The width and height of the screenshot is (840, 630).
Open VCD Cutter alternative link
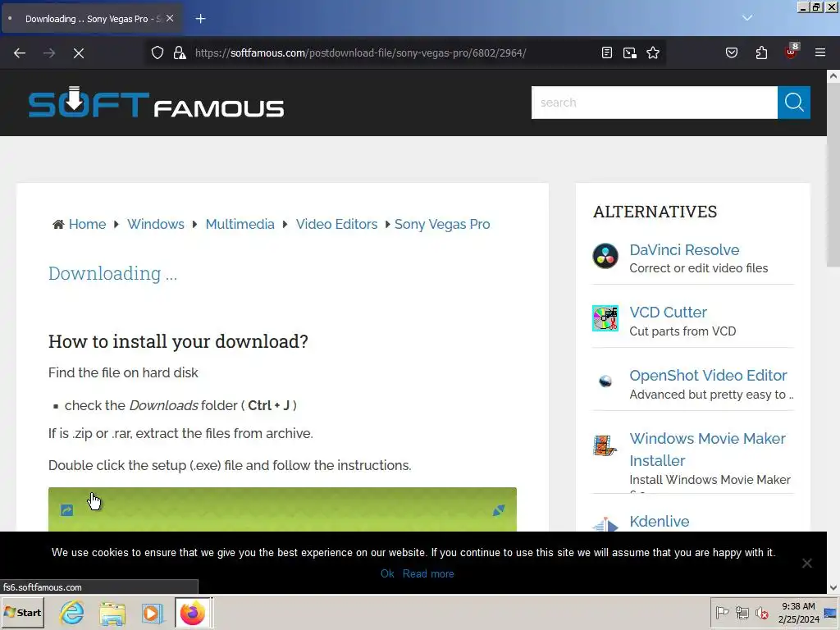[668, 312]
